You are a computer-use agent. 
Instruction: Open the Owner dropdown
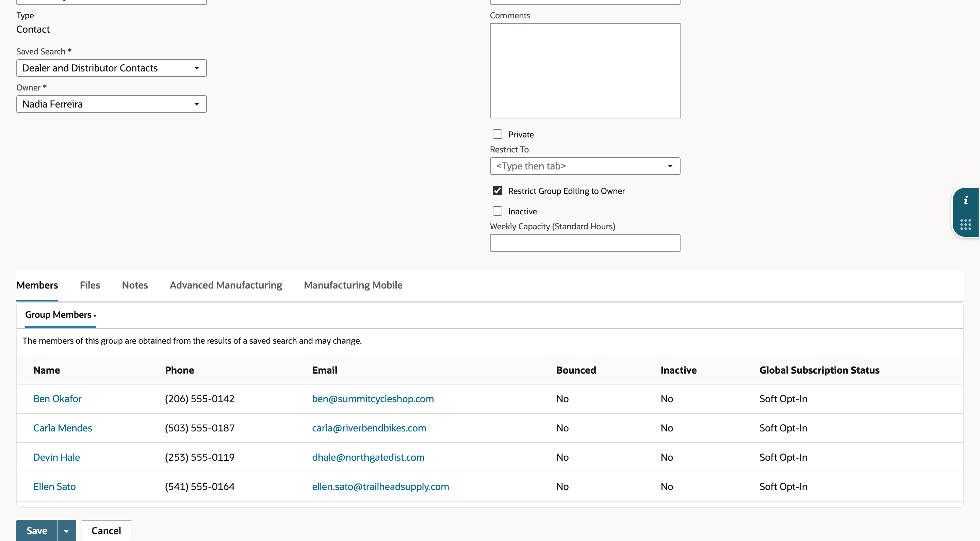(112, 104)
